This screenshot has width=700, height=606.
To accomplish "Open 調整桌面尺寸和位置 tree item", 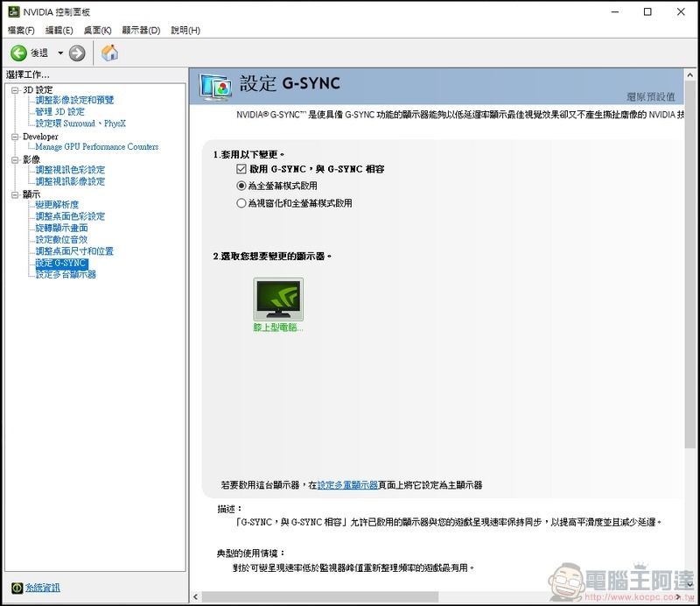I will (74, 251).
